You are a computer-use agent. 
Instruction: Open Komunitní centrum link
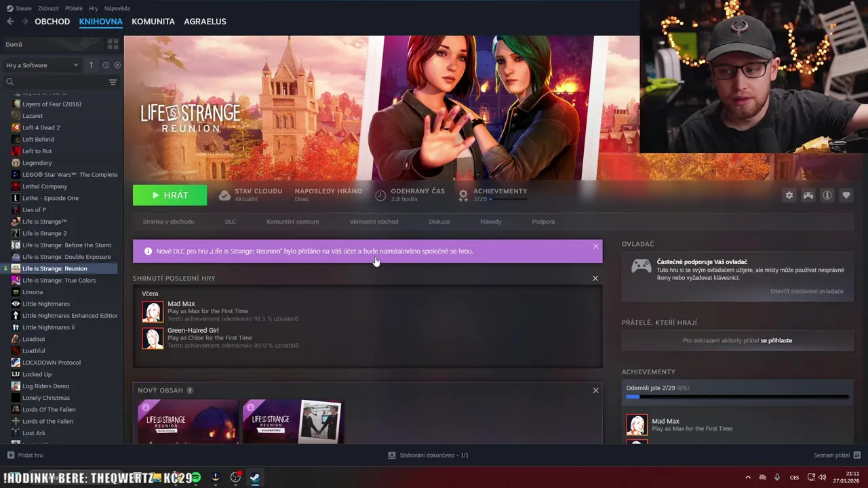pos(292,222)
